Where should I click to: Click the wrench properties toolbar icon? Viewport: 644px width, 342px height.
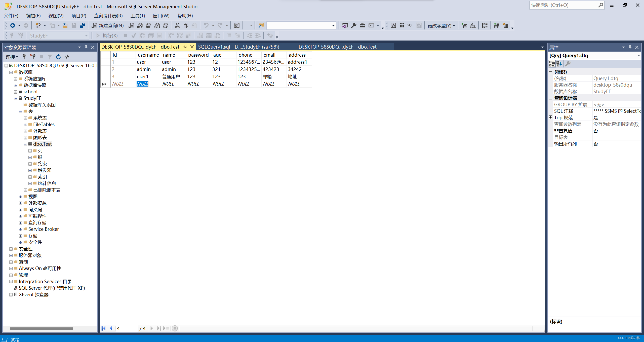[354, 25]
